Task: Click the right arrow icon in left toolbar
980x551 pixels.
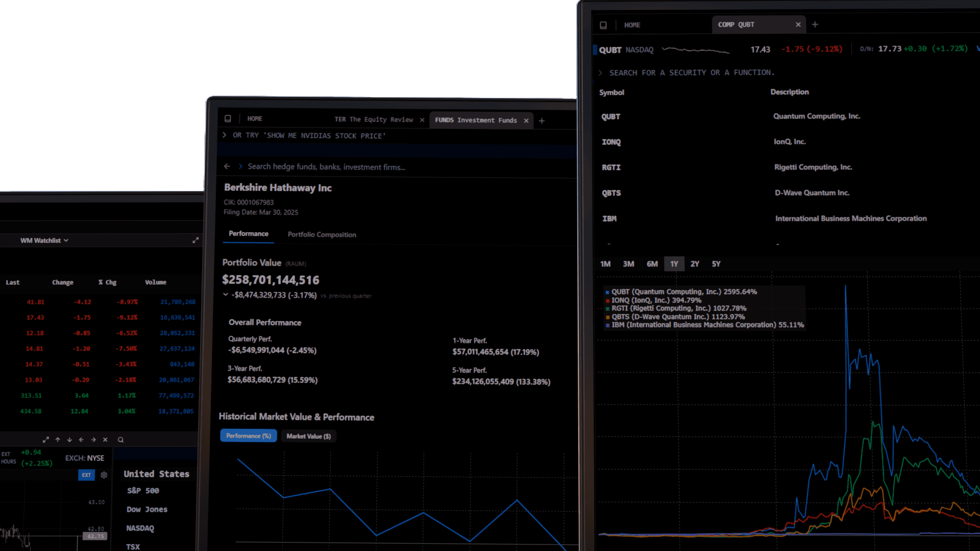Action: pyautogui.click(x=93, y=440)
